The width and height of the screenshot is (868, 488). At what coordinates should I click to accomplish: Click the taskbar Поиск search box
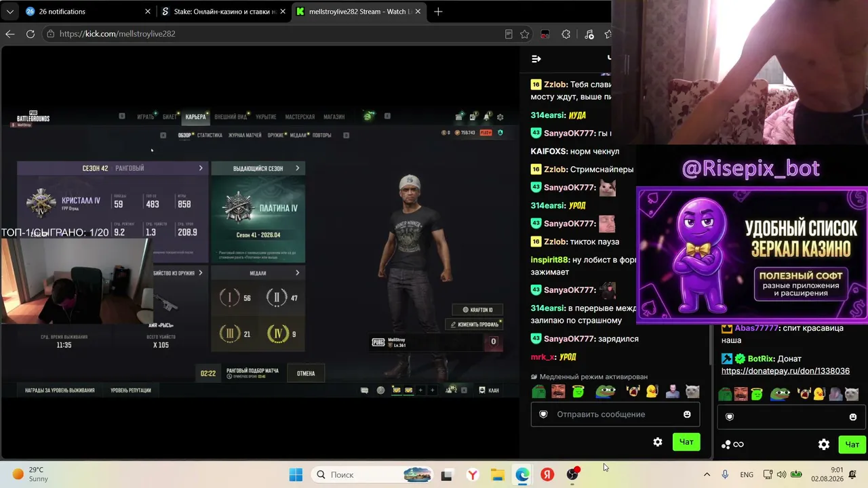tap(373, 474)
